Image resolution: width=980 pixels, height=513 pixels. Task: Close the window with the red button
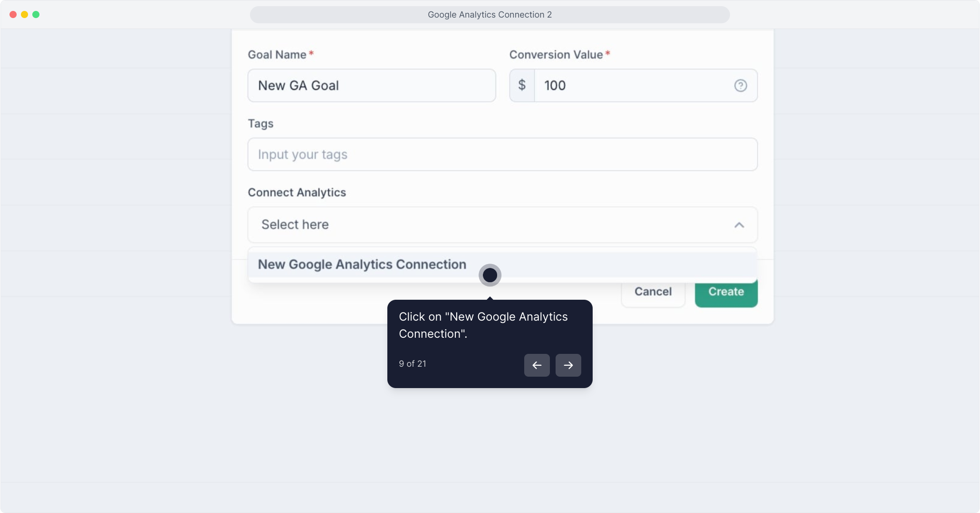pos(13,15)
